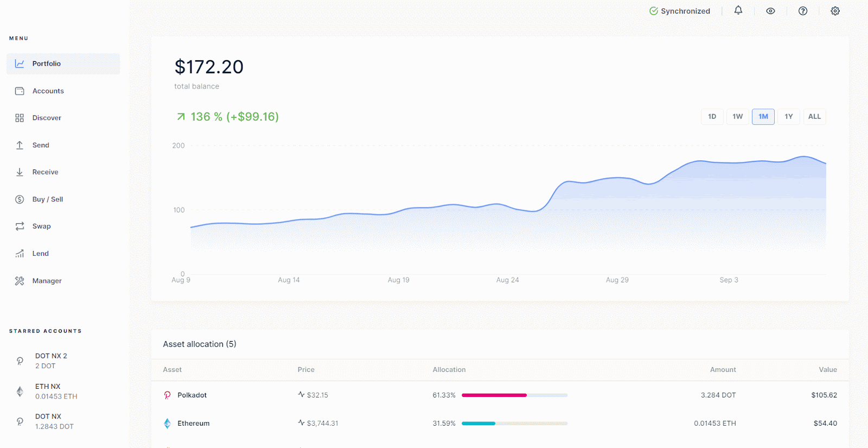
Task: Select the 1D chart time range
Action: (x=712, y=117)
